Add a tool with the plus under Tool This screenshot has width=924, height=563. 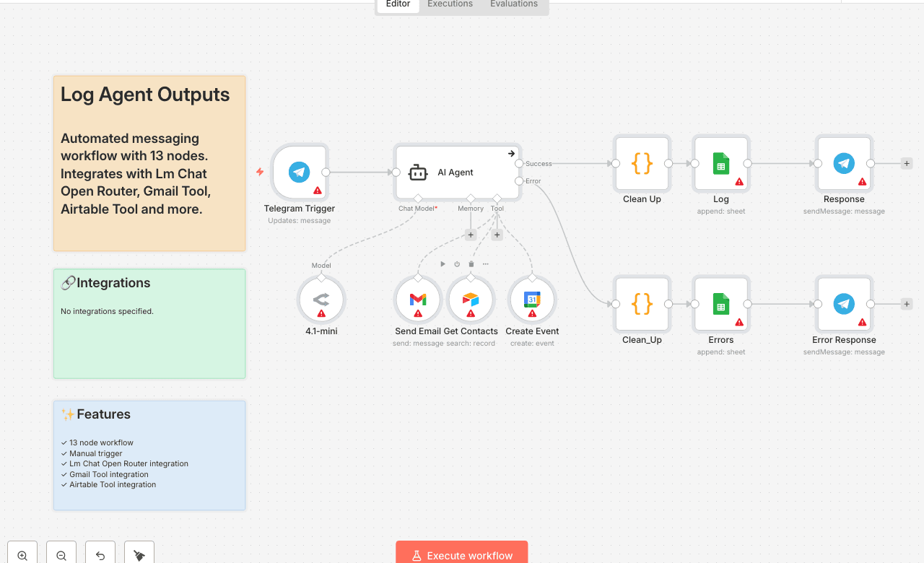pyautogui.click(x=497, y=234)
